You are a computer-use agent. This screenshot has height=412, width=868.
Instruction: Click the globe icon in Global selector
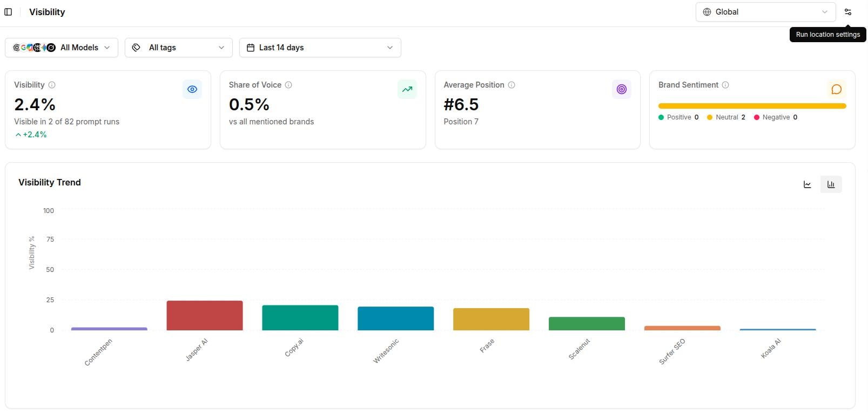[706, 12]
